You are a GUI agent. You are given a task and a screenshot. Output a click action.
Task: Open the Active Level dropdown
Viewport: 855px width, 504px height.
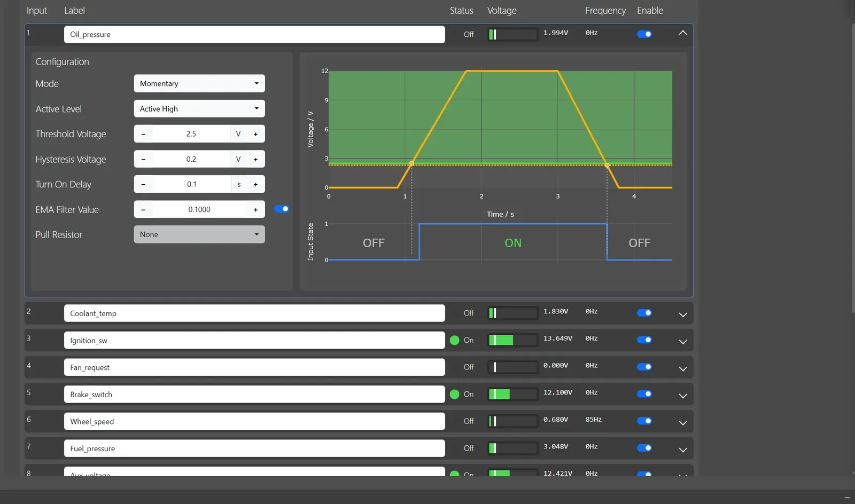(x=199, y=108)
